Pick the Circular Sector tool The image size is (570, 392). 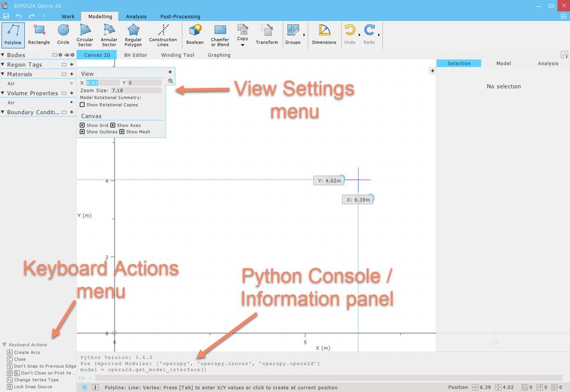point(84,36)
